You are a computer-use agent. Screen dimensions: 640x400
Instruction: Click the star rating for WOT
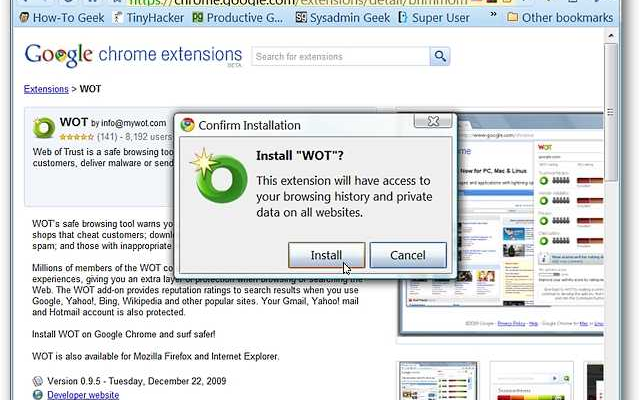[75, 136]
